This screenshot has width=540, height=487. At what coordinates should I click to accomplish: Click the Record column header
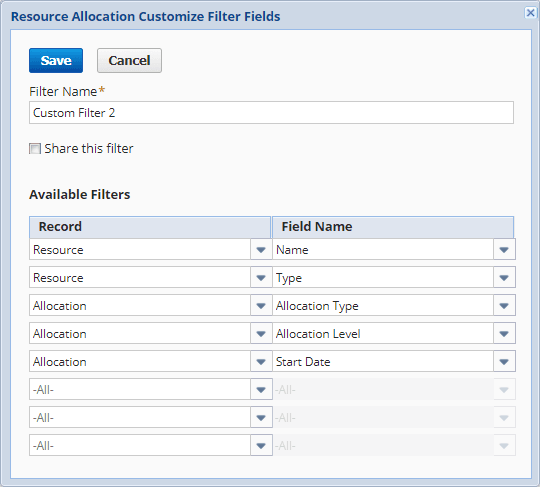coord(150,227)
